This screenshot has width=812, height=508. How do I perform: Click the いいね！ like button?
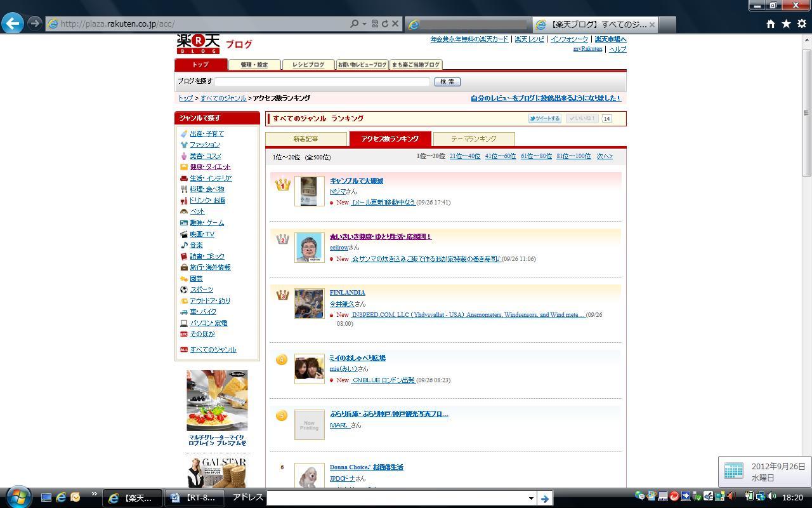582,119
